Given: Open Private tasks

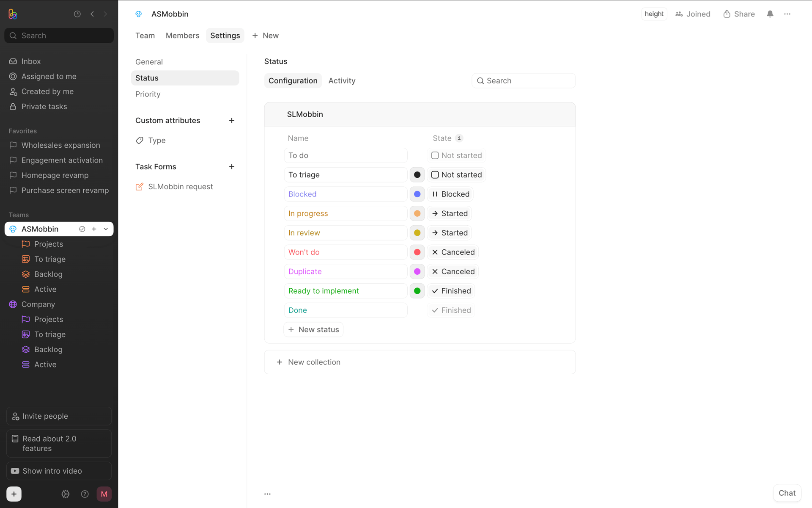Looking at the screenshot, I should pos(59,107).
